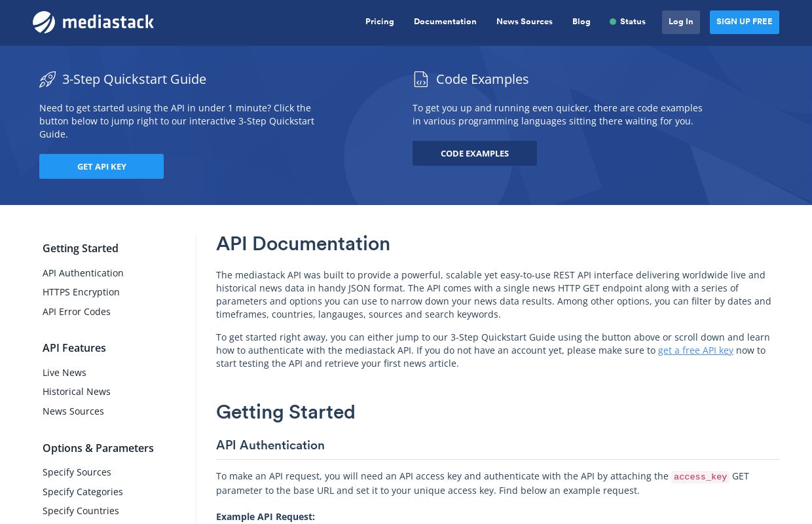812x524 pixels.
Task: Click the Code Examples file icon
Action: click(420, 80)
